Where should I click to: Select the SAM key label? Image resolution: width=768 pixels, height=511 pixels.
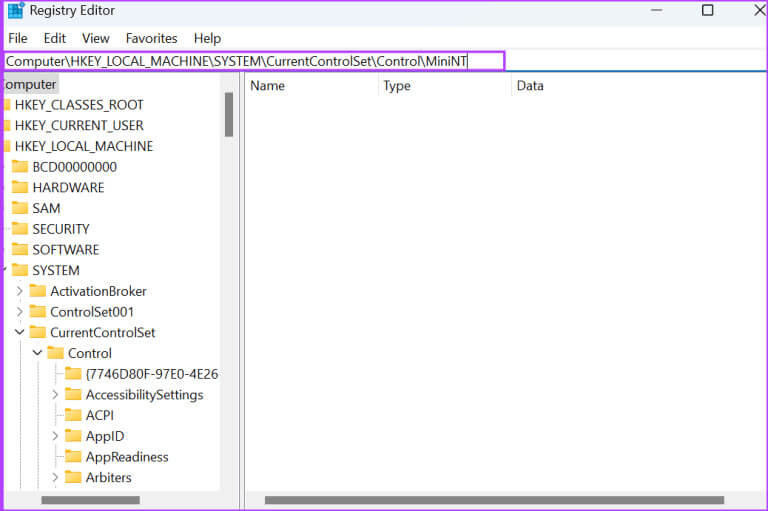coord(46,208)
